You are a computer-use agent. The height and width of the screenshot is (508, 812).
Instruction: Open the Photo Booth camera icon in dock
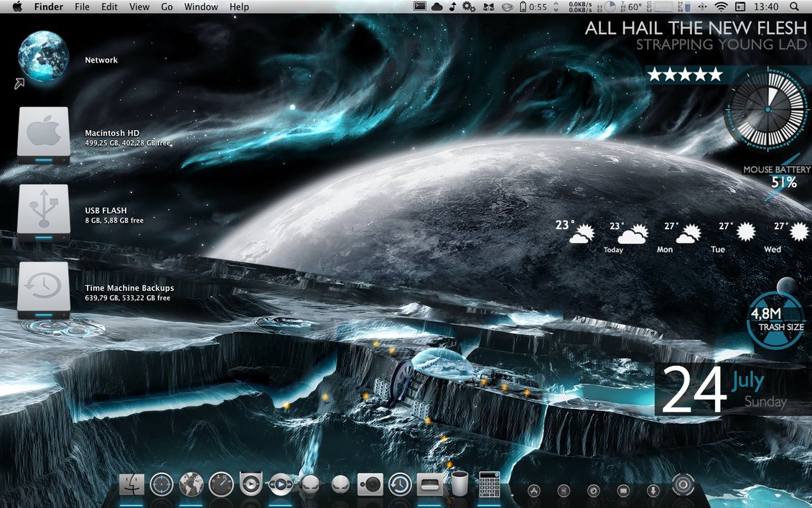(372, 484)
